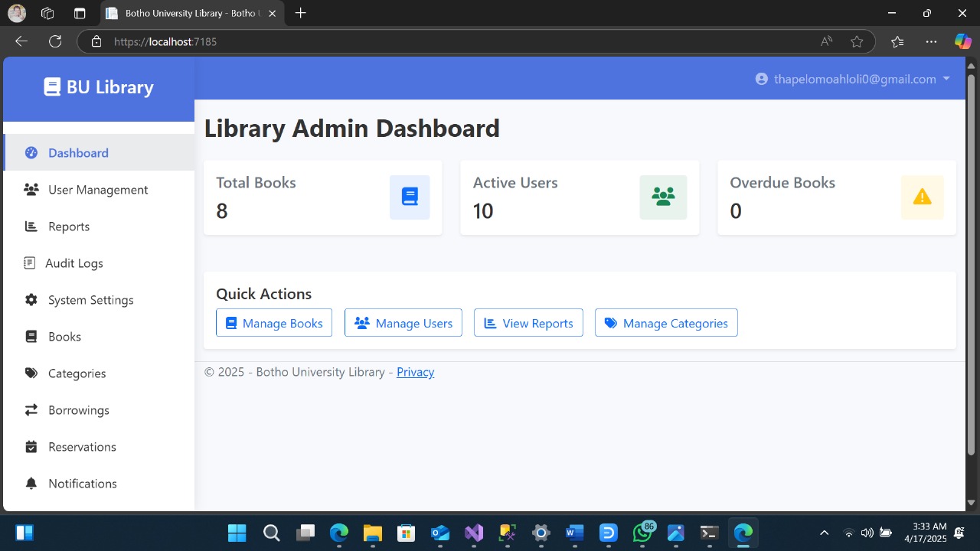
Task: Open User Management in the sidebar
Action: [98, 190]
